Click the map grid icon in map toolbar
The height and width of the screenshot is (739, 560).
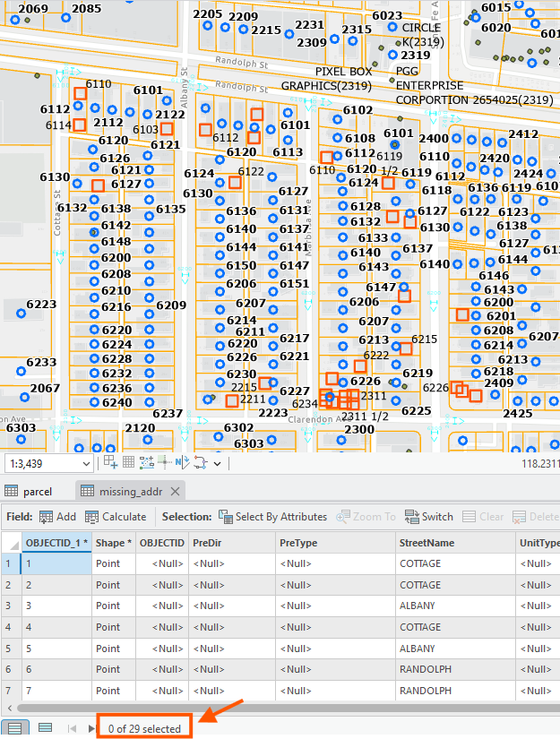coord(129,463)
